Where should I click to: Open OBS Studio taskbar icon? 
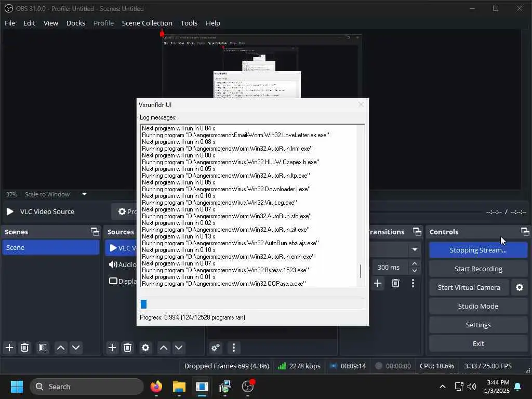pos(248,387)
